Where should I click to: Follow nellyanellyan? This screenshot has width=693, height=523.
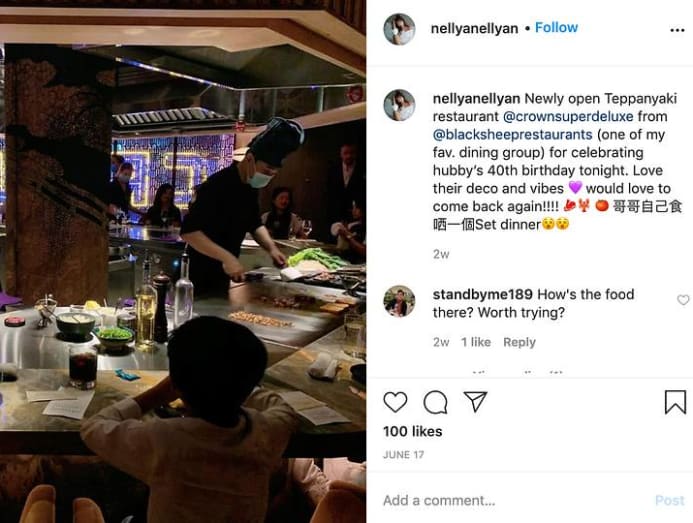pos(556,27)
